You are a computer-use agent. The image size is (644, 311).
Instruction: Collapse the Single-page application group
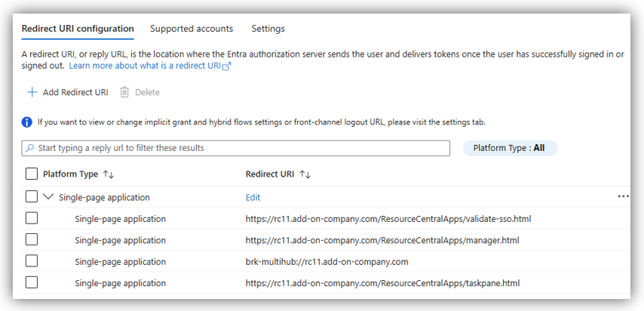[50, 197]
